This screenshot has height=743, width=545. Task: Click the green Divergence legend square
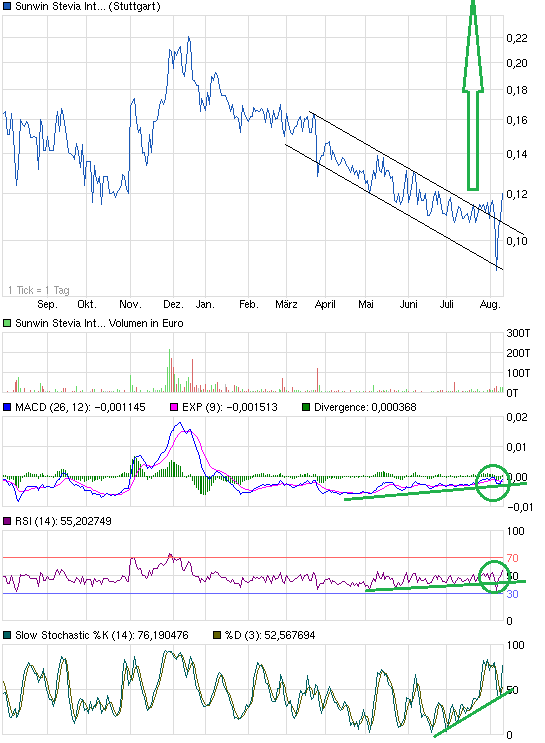click(x=306, y=407)
